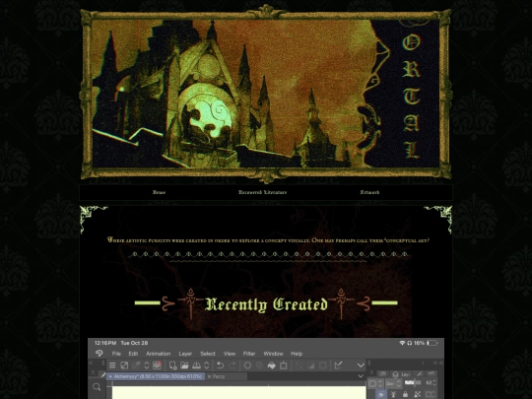Expand the canvas tab list chevron
Viewport: 532px width, 399px height.
(361, 376)
